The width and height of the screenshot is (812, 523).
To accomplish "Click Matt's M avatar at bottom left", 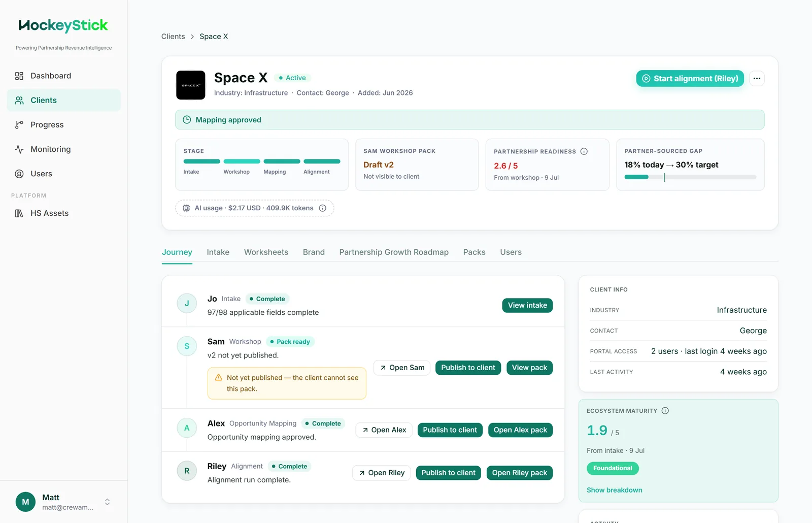I will [x=25, y=502].
